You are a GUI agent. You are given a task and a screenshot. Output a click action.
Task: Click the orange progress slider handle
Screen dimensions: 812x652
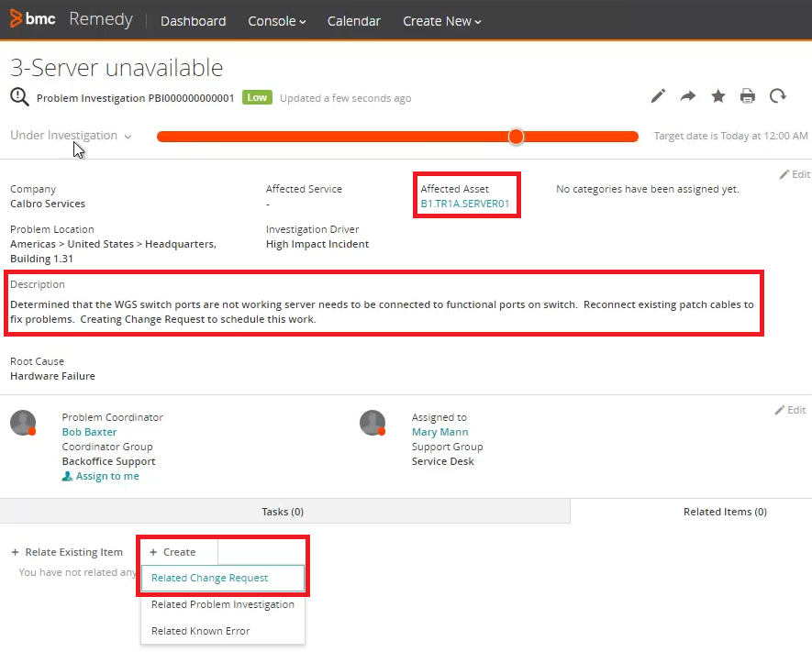(516, 137)
